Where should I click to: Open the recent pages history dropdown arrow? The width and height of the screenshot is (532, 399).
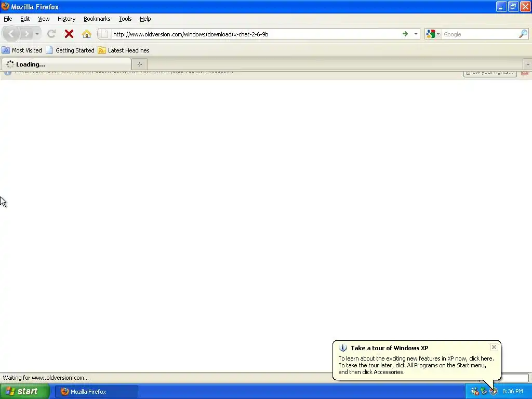coord(37,34)
